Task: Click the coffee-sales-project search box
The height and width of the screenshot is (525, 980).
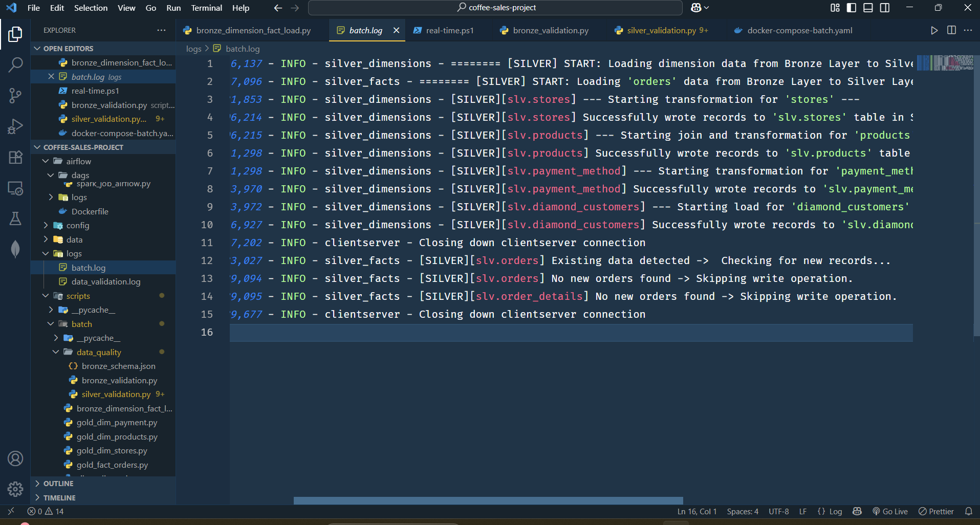Action: (x=495, y=8)
